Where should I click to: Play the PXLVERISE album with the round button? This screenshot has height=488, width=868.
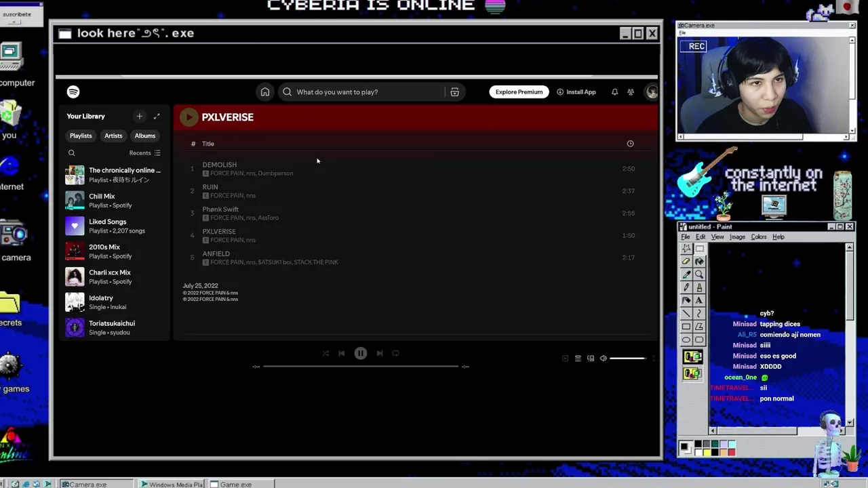tap(189, 117)
